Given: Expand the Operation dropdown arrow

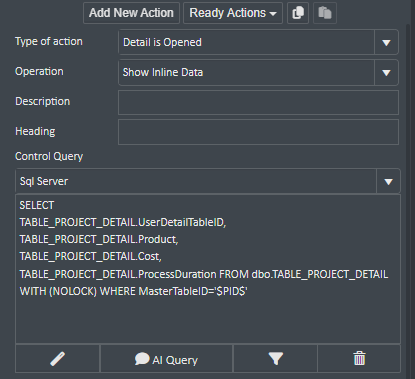Looking at the screenshot, I should [386, 72].
